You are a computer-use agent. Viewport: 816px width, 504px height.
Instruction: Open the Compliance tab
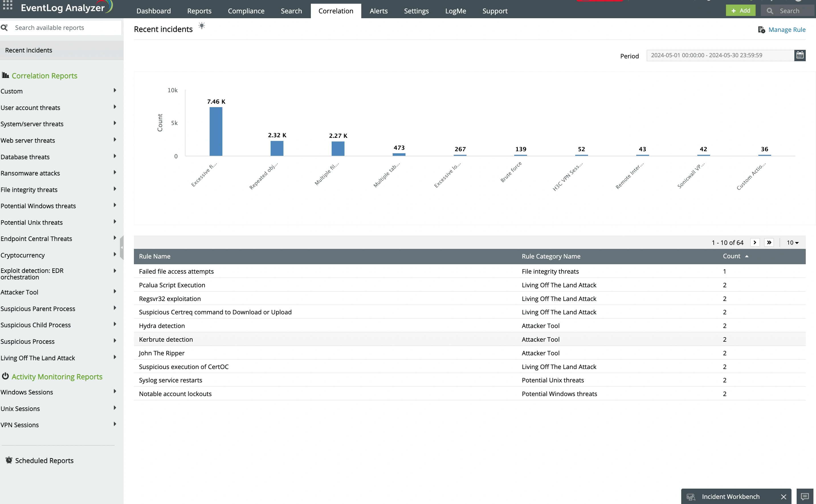tap(246, 11)
